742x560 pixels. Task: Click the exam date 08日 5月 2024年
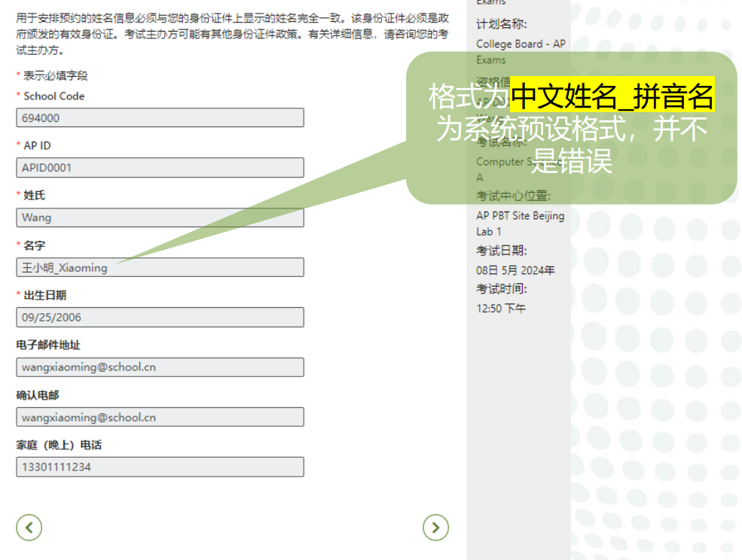coord(515,270)
